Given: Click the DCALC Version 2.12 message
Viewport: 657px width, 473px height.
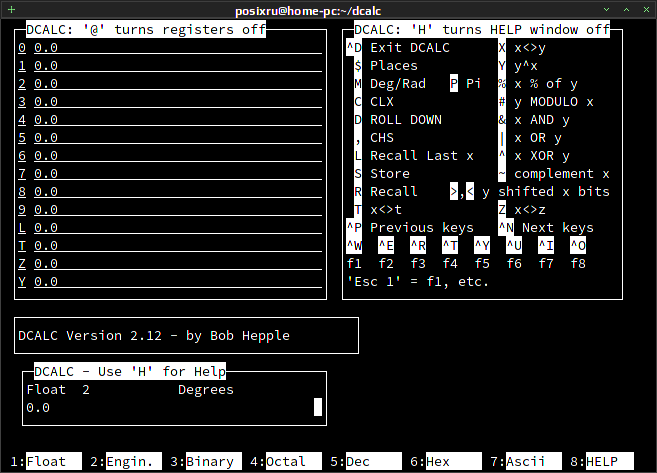Looking at the screenshot, I should pyautogui.click(x=154, y=336).
